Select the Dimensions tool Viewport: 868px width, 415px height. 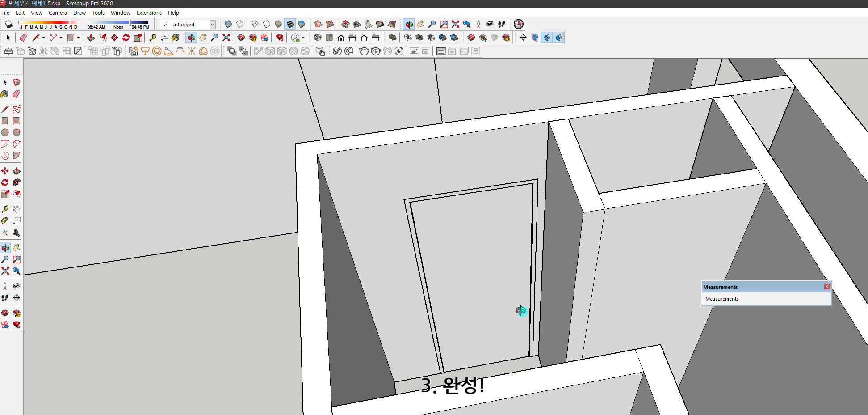[x=17, y=209]
